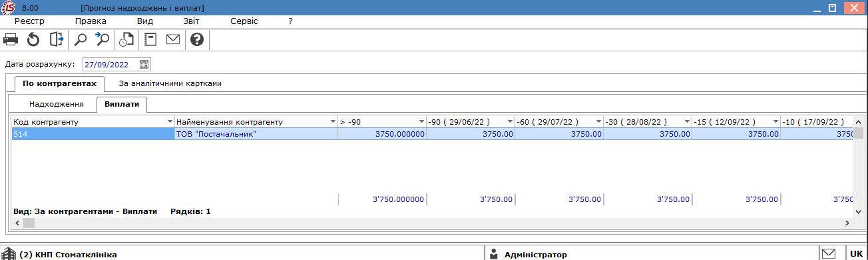The image size is (868, 260).
Task: Click the date field showing 27/09/2022
Action: (x=111, y=65)
